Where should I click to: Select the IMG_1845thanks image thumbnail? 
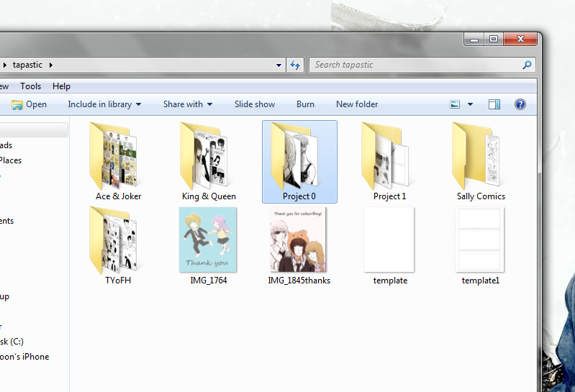[x=298, y=240]
